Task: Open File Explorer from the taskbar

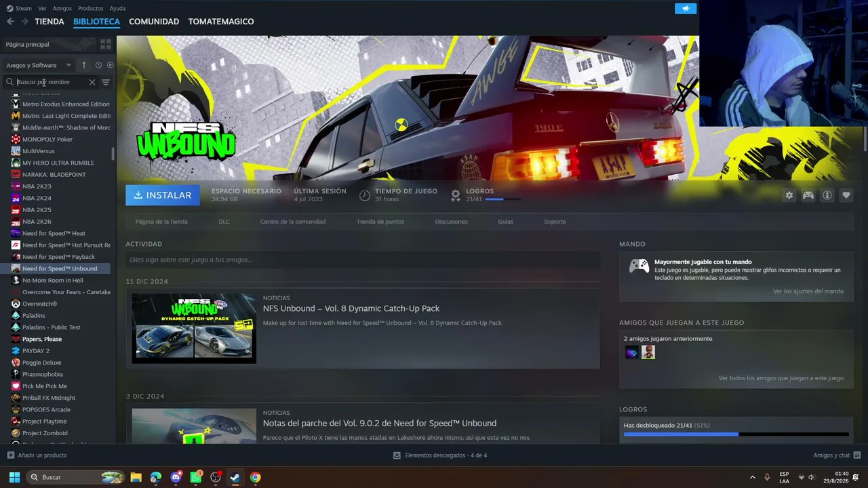Action: 136,477
